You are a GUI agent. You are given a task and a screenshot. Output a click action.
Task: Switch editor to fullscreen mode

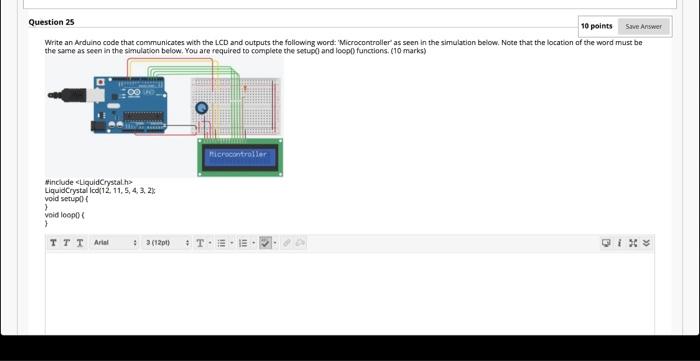pyautogui.click(x=633, y=243)
